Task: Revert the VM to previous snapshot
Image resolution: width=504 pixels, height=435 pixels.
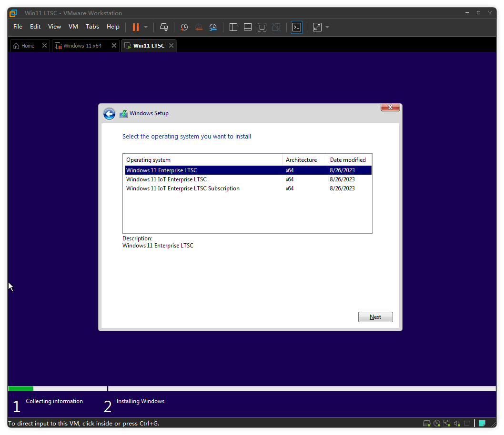Action: coord(199,27)
